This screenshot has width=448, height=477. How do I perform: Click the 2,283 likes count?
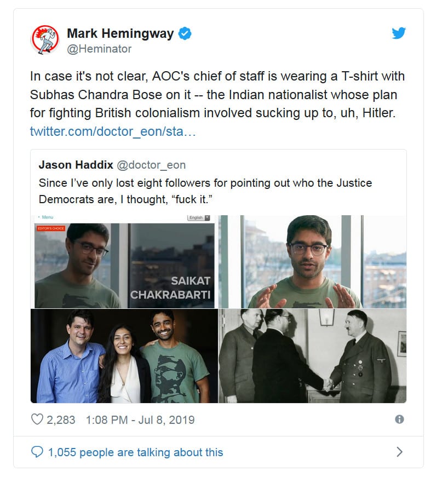[x=61, y=420]
